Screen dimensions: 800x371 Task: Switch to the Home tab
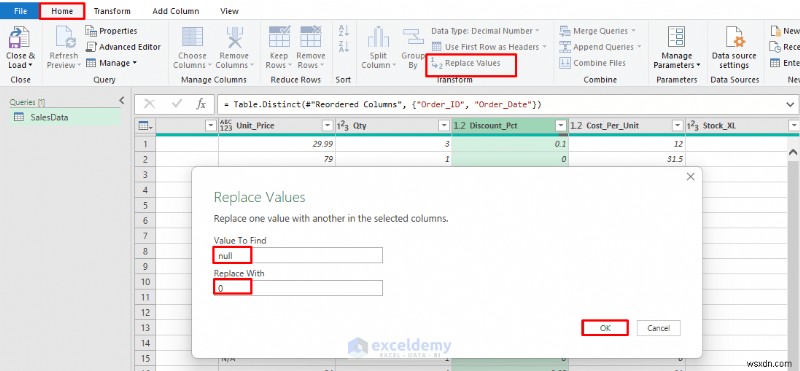(x=62, y=11)
